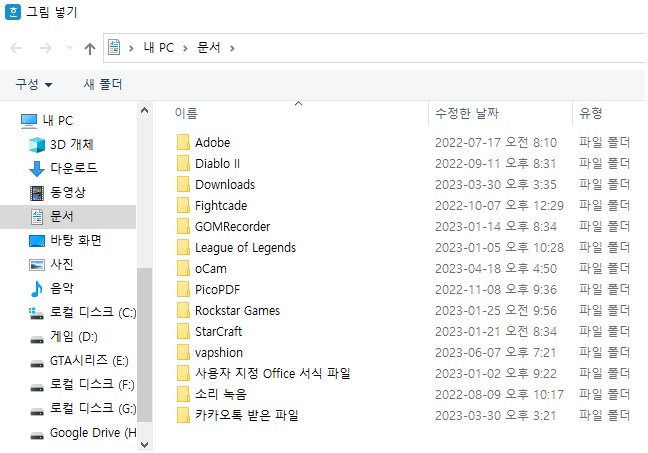
Task: Click the vapshion folder icon
Action: (183, 353)
